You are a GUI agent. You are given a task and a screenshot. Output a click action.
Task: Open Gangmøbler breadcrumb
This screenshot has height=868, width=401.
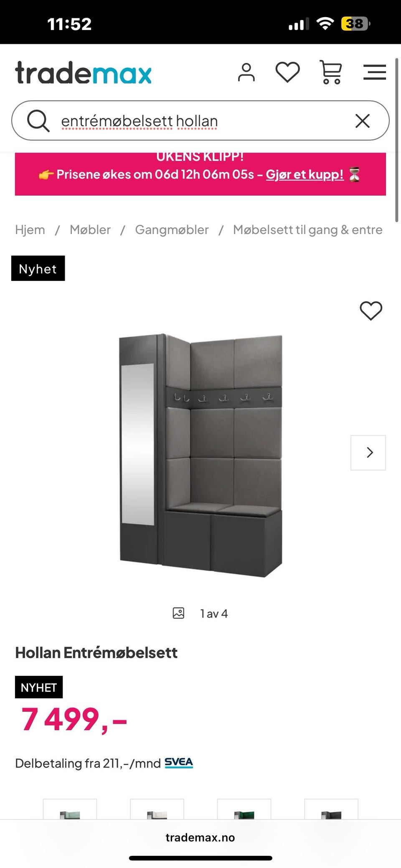(x=172, y=230)
